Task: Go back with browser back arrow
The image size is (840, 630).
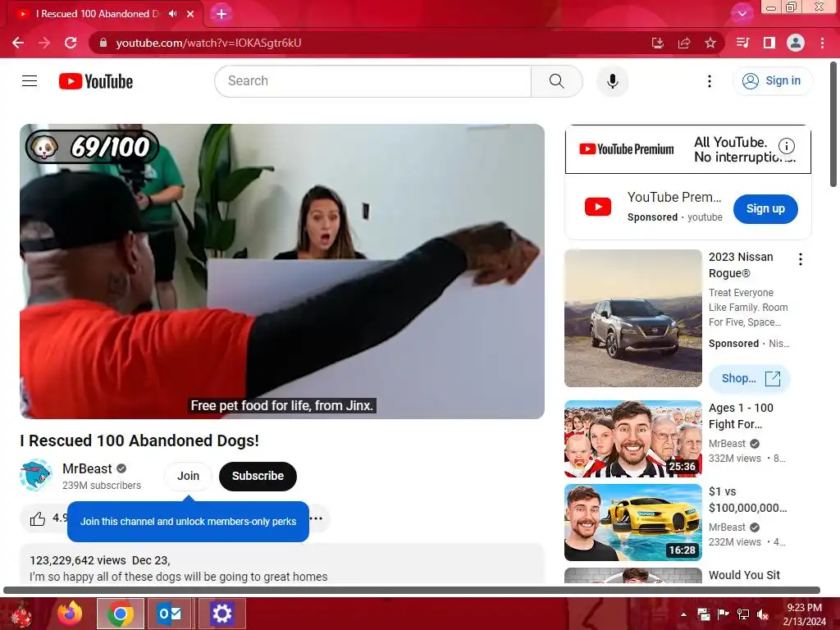Action: (x=18, y=43)
